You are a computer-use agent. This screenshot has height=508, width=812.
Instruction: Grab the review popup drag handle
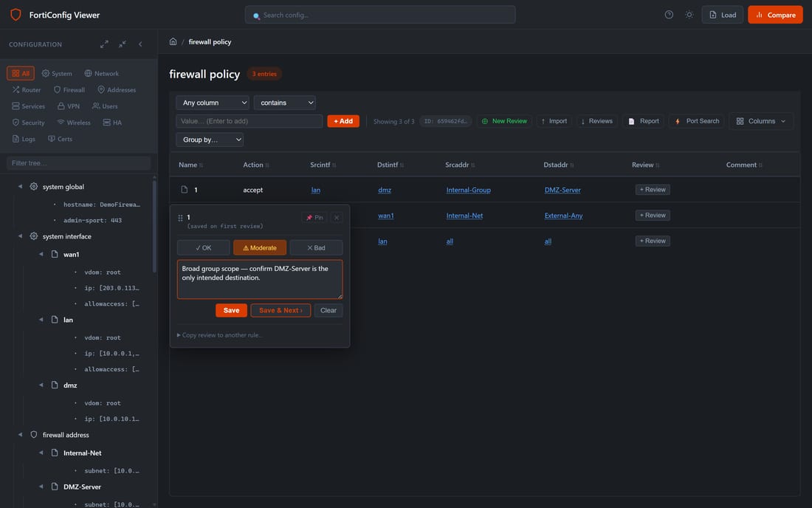(180, 218)
